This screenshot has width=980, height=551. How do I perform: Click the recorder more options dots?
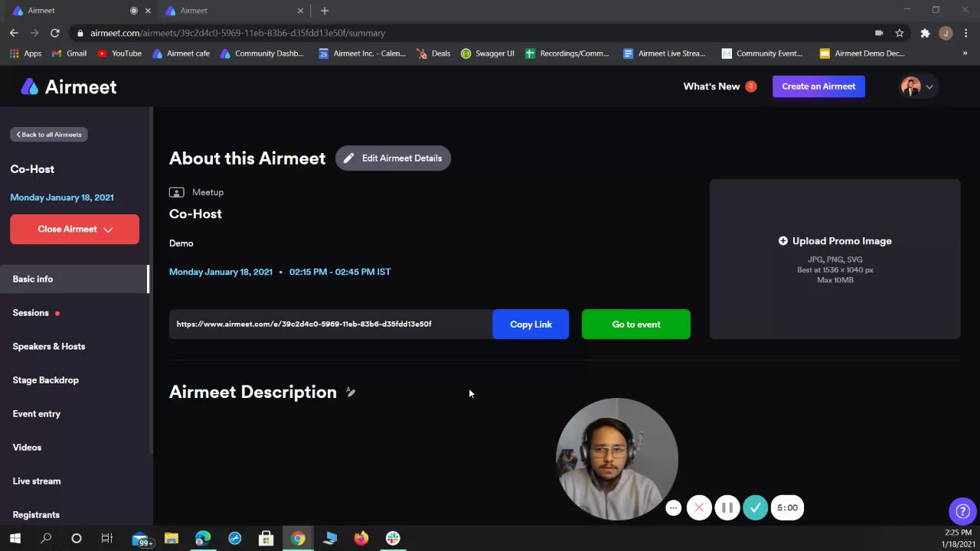673,507
